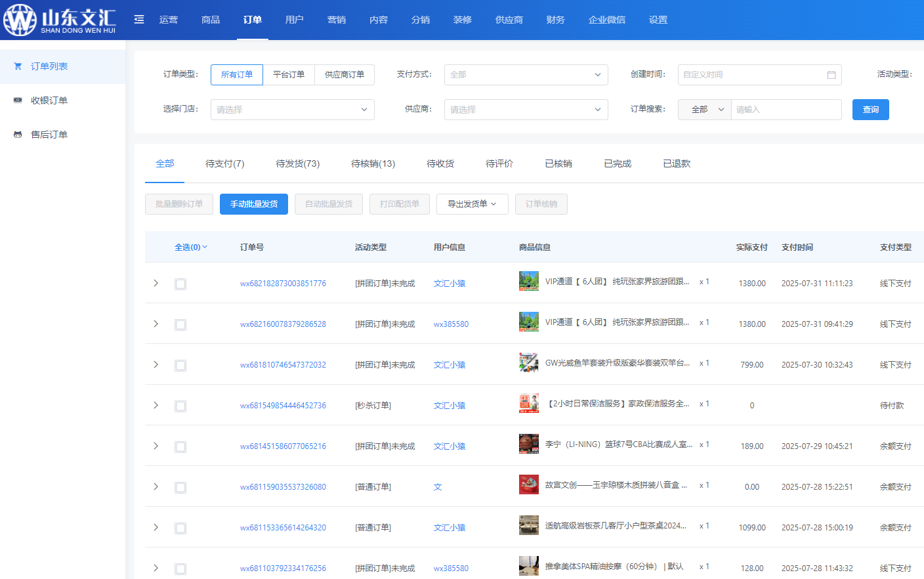
Task: Open the 支付方式 dropdown
Action: pyautogui.click(x=526, y=75)
